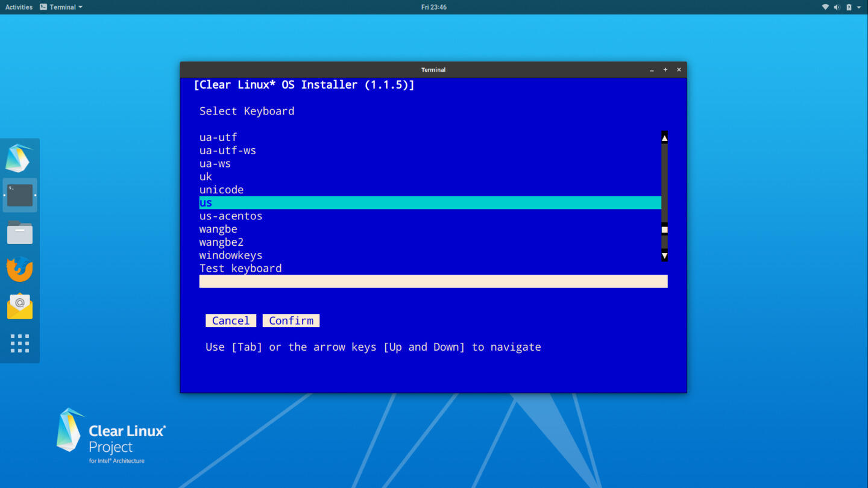The image size is (868, 488).
Task: Open the Terminal app menu in top bar
Action: click(61, 7)
